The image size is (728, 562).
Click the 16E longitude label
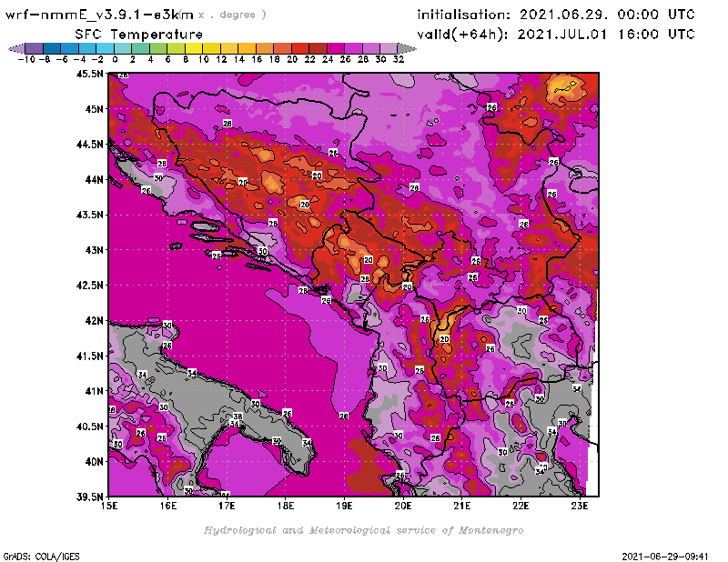168,506
